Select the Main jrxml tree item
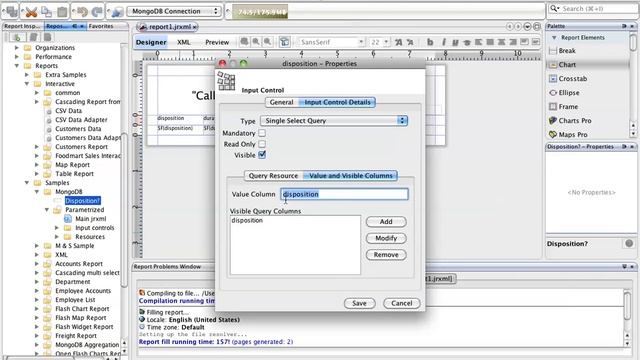This screenshot has width=640, height=360. [x=91, y=219]
